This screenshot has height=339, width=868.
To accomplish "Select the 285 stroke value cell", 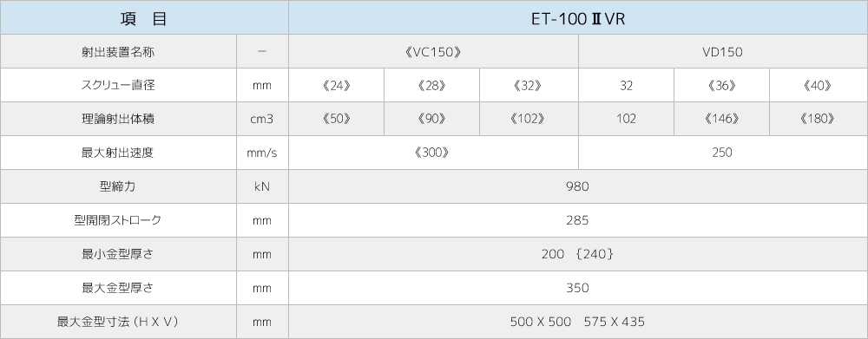I will pos(578,220).
